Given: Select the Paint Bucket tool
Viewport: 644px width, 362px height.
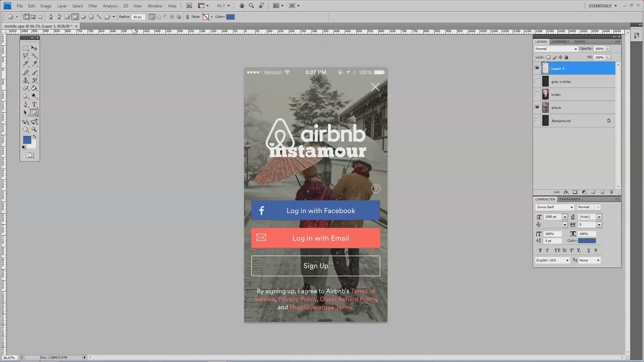Looking at the screenshot, I should [34, 88].
